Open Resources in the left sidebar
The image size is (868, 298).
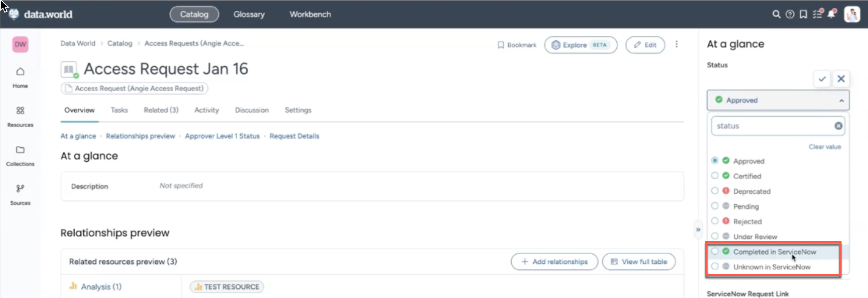pyautogui.click(x=20, y=116)
